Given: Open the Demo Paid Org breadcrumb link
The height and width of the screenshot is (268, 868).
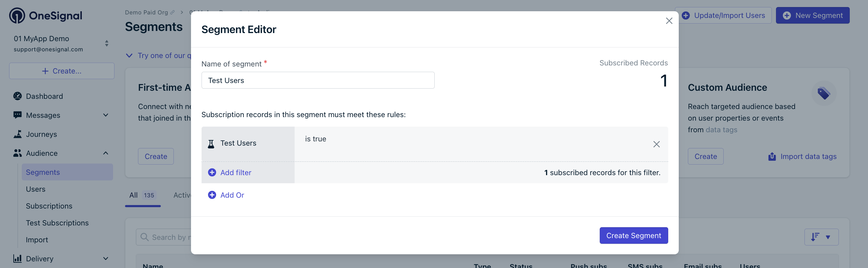Looking at the screenshot, I should (x=146, y=12).
